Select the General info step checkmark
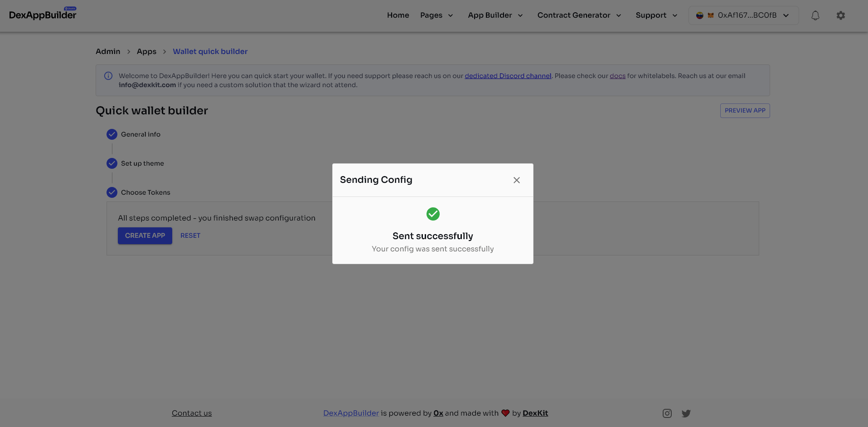This screenshot has width=868, height=427. [112, 134]
